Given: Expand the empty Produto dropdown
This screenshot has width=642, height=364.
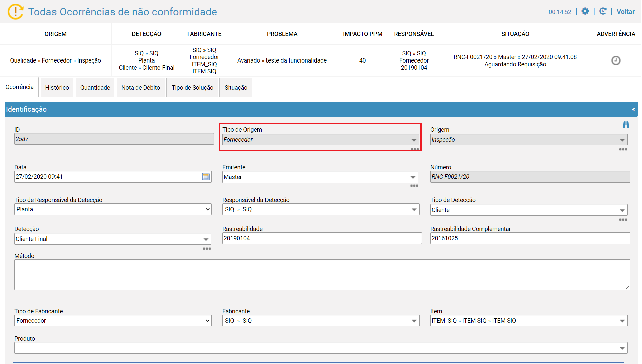Looking at the screenshot, I should [x=321, y=348].
